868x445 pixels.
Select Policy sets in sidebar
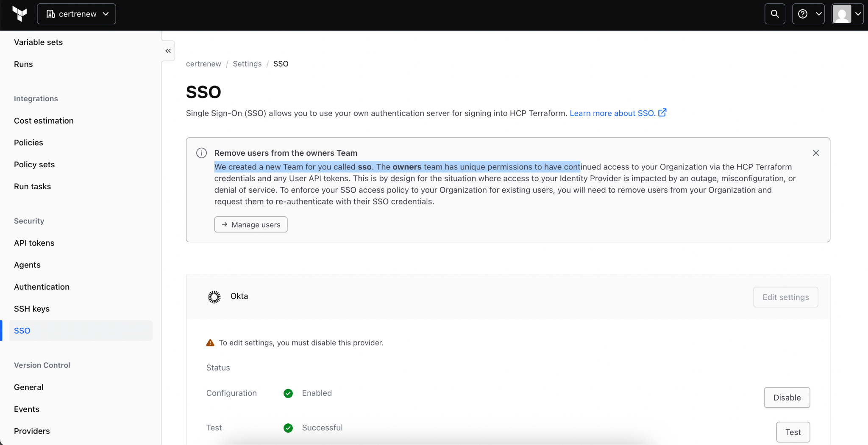(x=34, y=164)
